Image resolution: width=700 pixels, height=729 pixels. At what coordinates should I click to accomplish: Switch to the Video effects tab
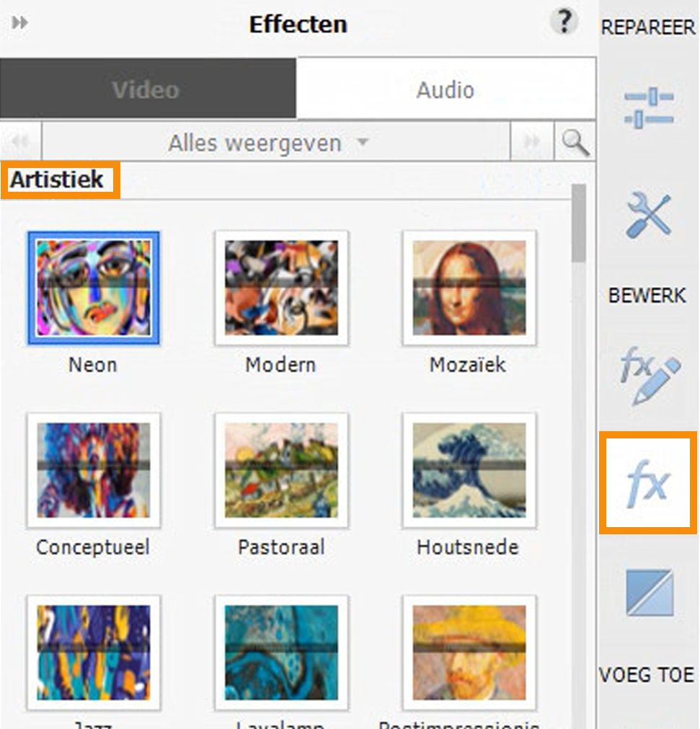[147, 89]
